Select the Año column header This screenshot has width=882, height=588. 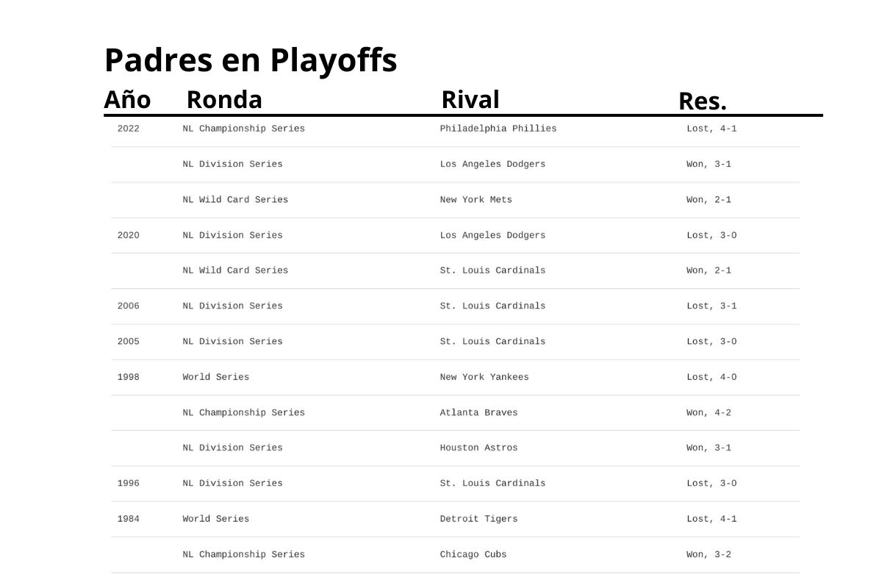tap(127, 99)
